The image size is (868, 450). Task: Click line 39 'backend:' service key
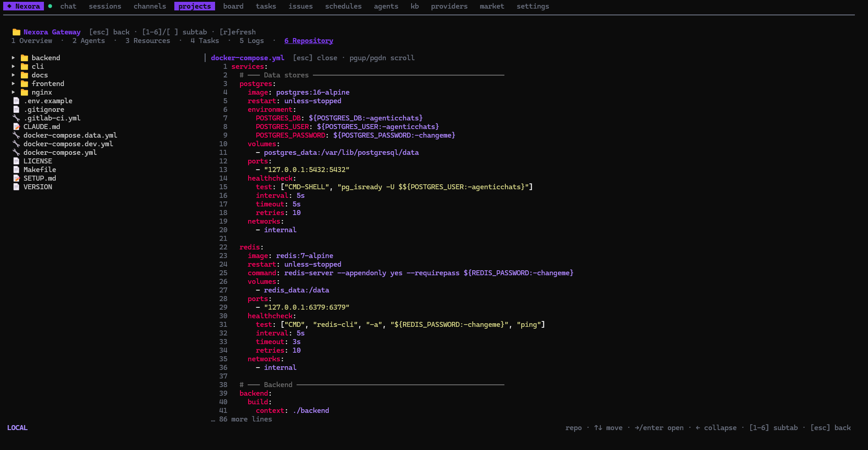[256, 393]
